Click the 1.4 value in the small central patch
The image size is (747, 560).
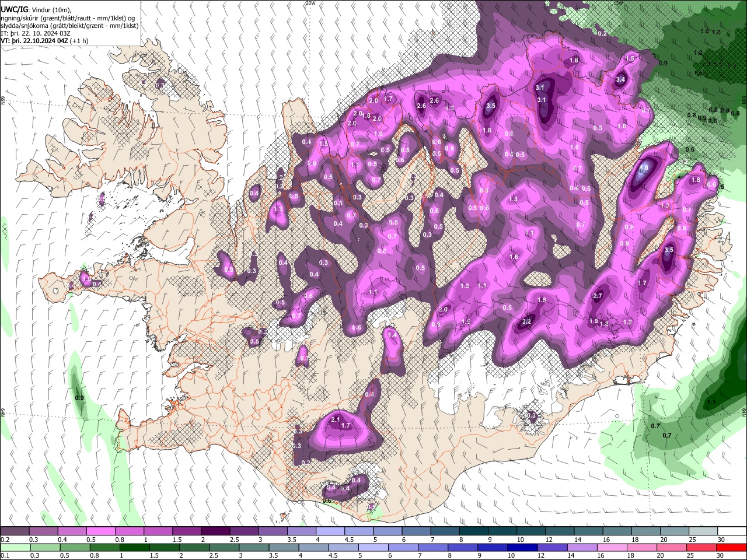(x=393, y=335)
